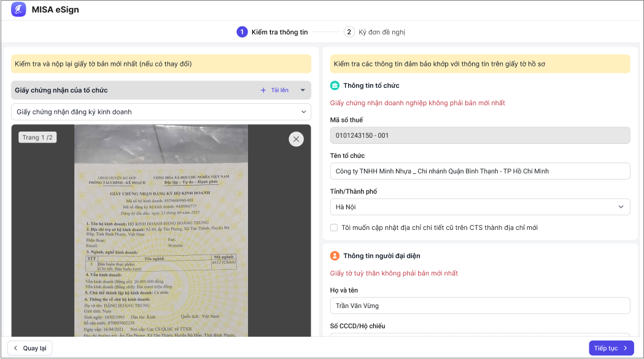The image size is (644, 359).
Task: Click the step 2 circle indicator
Action: [x=349, y=32]
